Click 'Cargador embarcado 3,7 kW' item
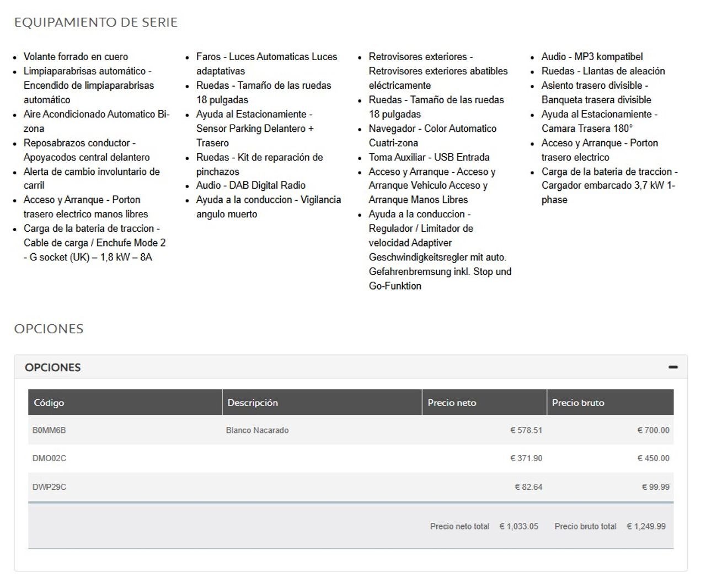 coord(609,186)
